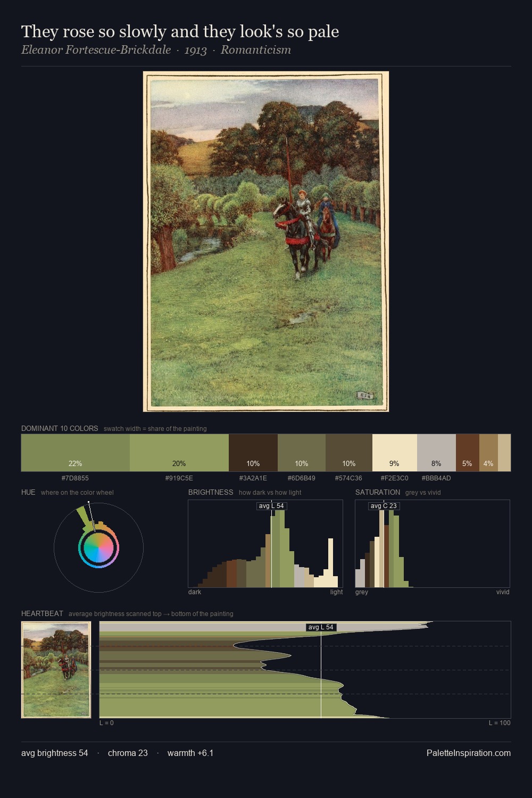Select the cream 9% swatch #F2E3C0

tap(395, 453)
